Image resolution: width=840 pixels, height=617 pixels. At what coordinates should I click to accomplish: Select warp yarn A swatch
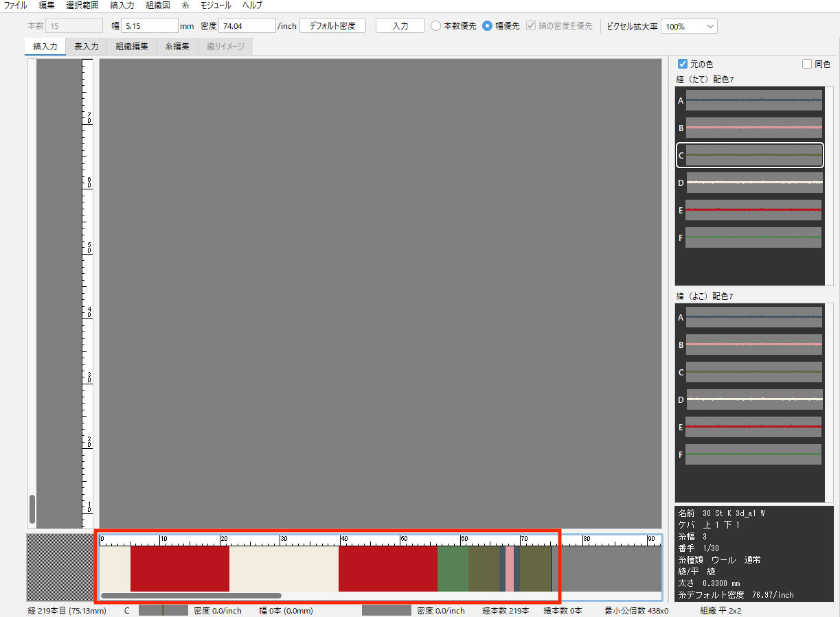tap(753, 100)
